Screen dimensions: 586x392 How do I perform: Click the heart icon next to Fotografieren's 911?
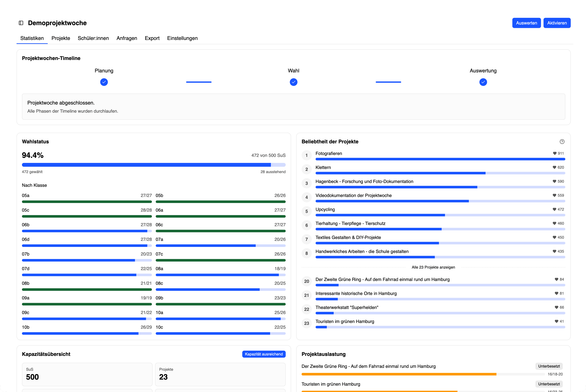click(555, 153)
